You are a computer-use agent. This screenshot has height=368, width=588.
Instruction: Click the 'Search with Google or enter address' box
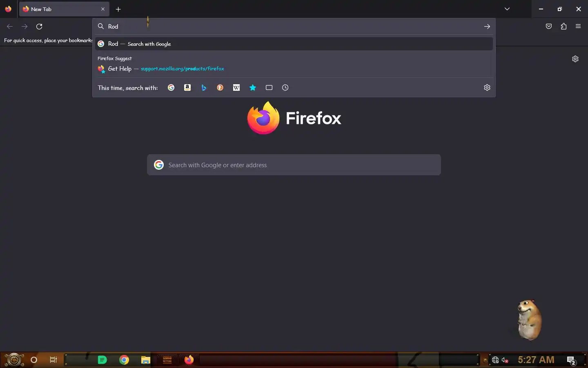tap(294, 165)
